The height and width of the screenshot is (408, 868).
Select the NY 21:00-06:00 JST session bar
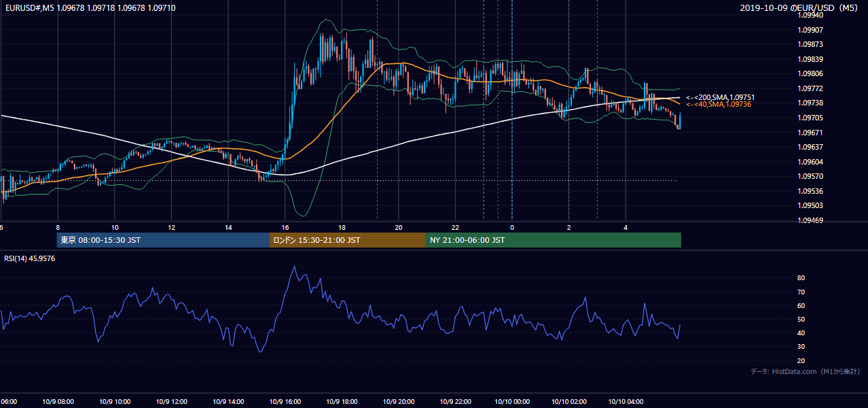pyautogui.click(x=554, y=240)
